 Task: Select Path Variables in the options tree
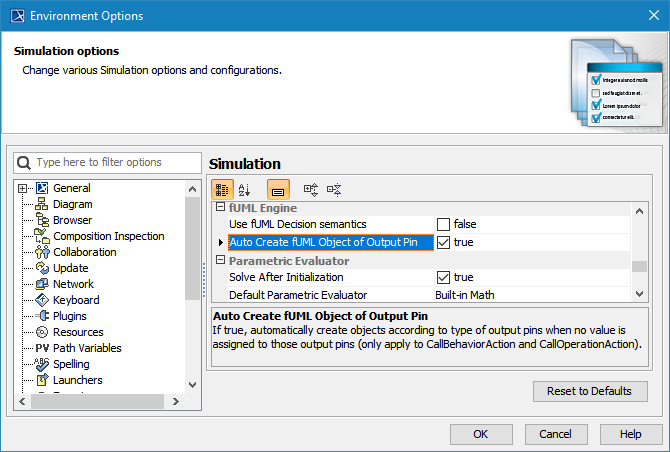pos(87,348)
